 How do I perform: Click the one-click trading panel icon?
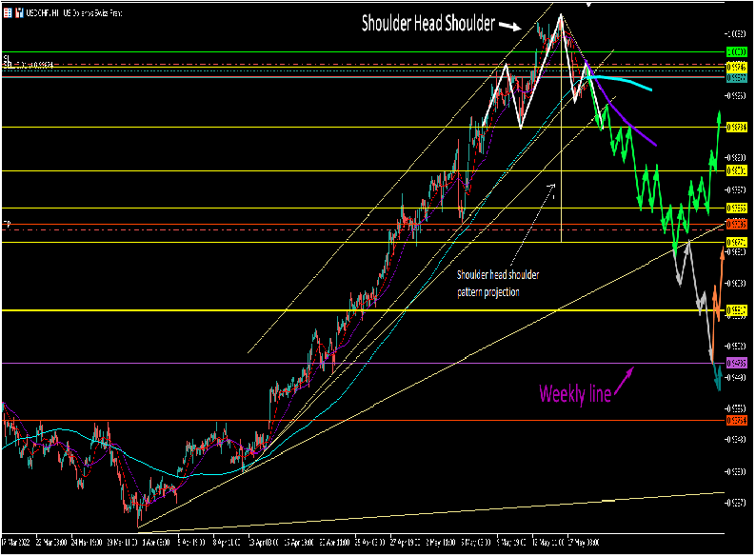point(19,13)
